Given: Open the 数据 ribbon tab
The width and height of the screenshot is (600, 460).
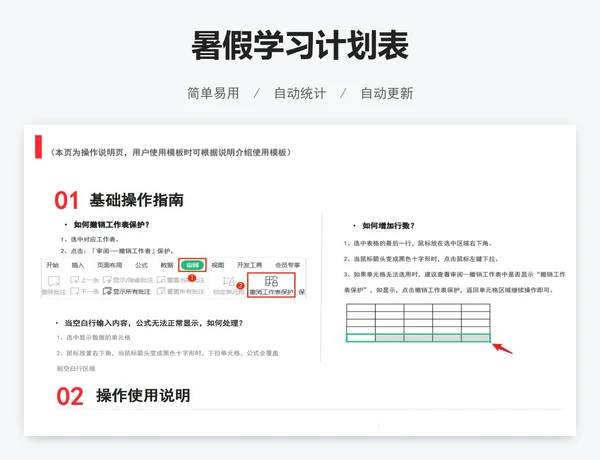Looking at the screenshot, I should click(x=167, y=265).
